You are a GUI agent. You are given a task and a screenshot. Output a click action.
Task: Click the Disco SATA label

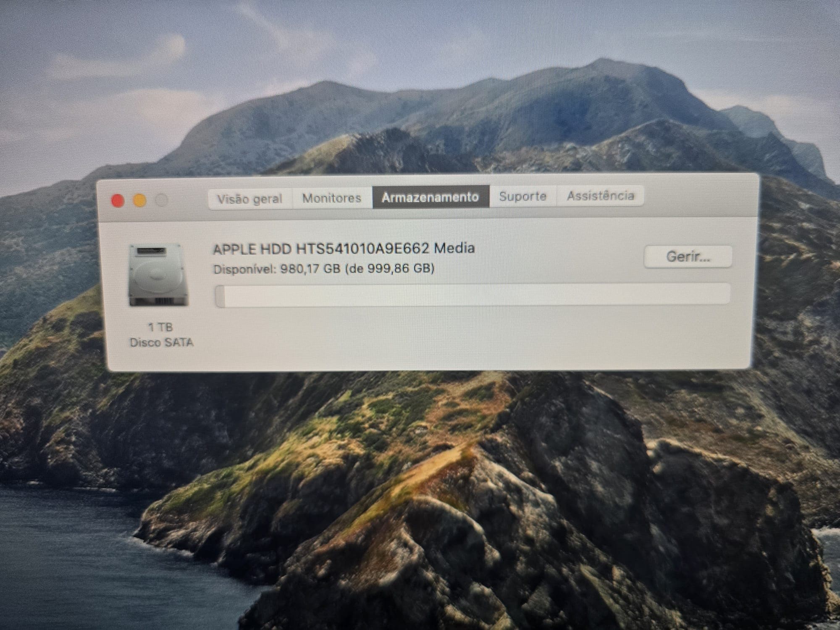[x=162, y=343]
